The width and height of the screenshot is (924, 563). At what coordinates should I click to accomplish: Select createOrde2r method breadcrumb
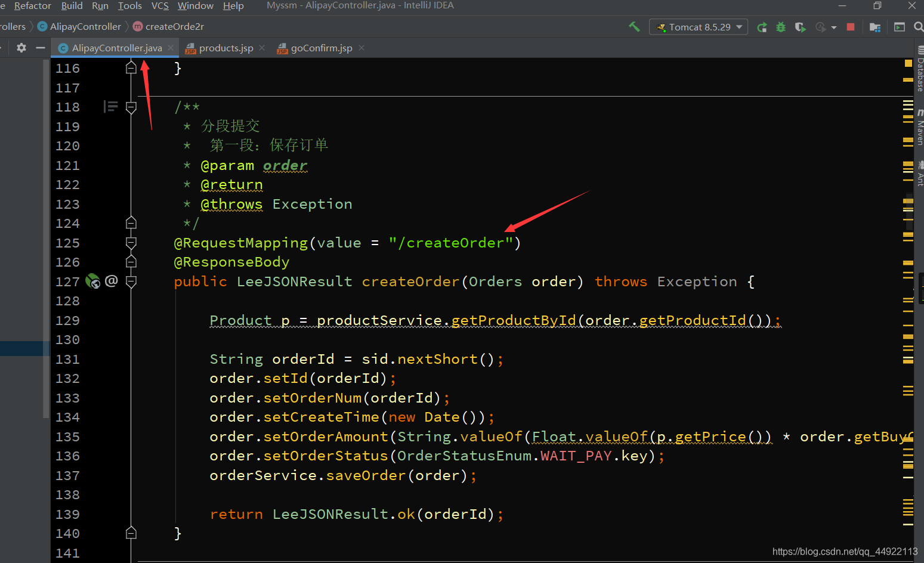pyautogui.click(x=168, y=27)
